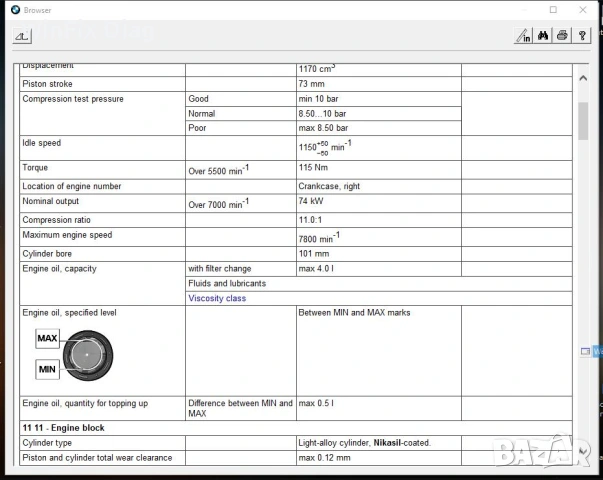Click the '11 11 - Engine block' heading
This screenshot has height=480, width=603.
click(63, 427)
